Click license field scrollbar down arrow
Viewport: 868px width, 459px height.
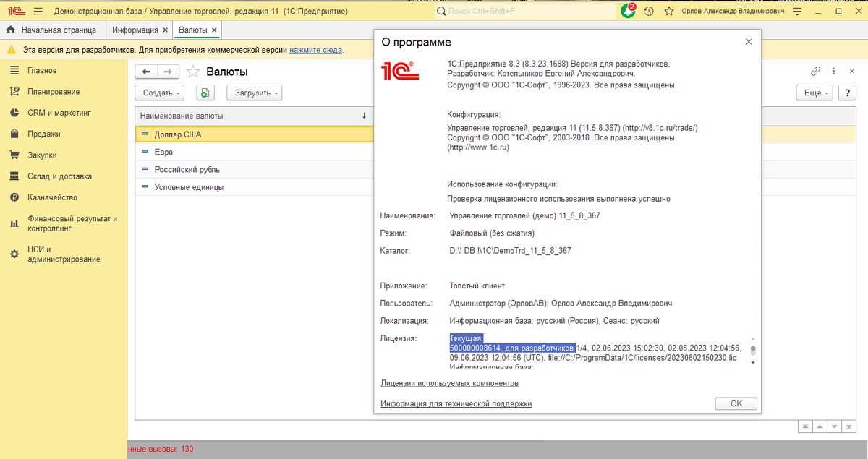coord(753,363)
